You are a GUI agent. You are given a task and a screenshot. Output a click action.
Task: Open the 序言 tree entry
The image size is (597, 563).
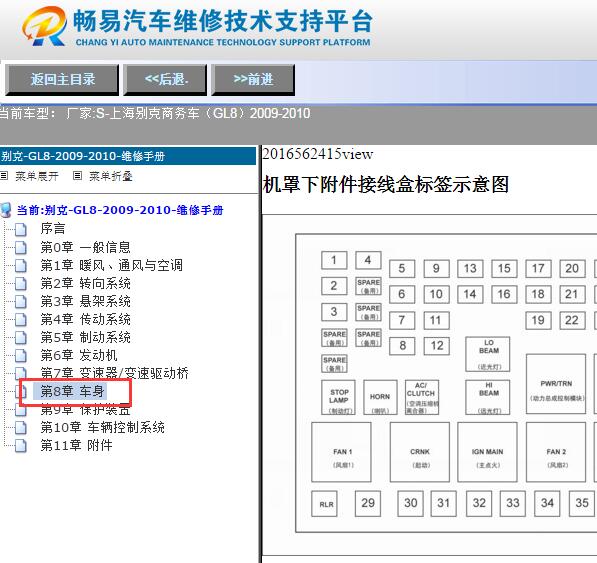[53, 228]
